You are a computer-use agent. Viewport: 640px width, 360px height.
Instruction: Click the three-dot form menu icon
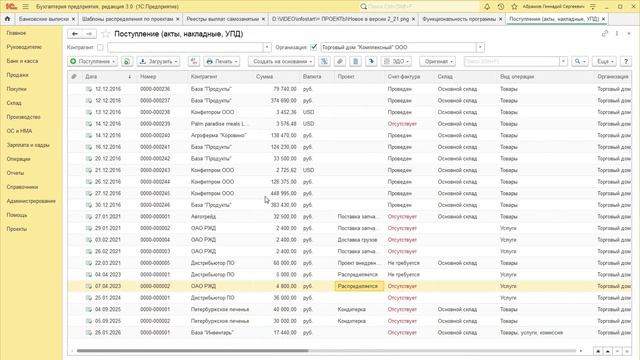coord(617,33)
